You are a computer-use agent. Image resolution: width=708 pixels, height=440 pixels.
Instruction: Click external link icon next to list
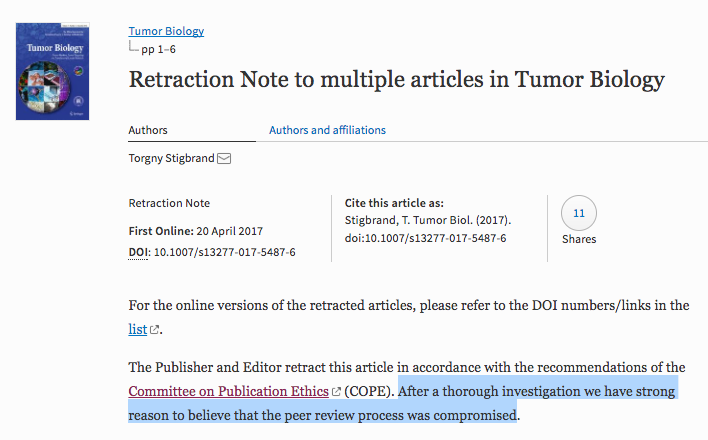tap(154, 330)
